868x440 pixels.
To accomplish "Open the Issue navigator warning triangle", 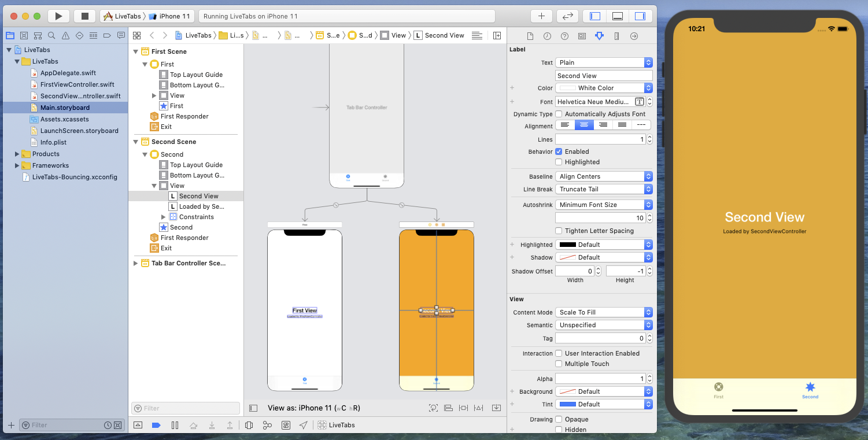I will coord(65,35).
